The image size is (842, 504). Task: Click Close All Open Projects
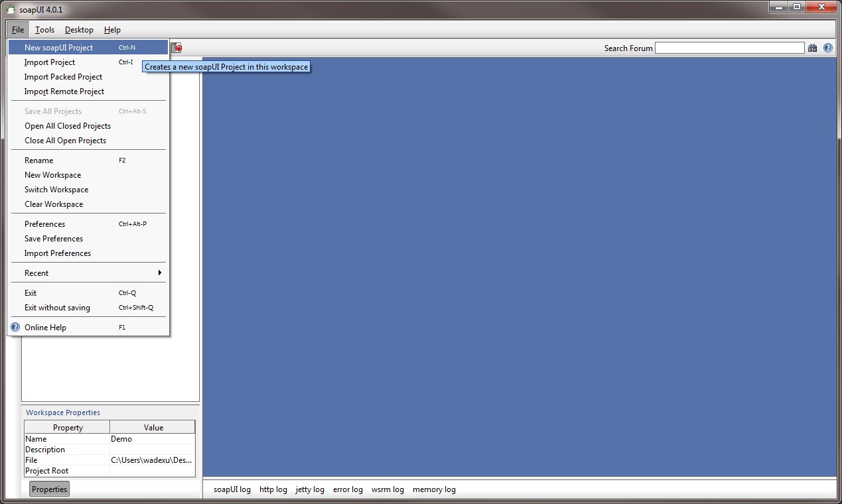click(x=88, y=140)
